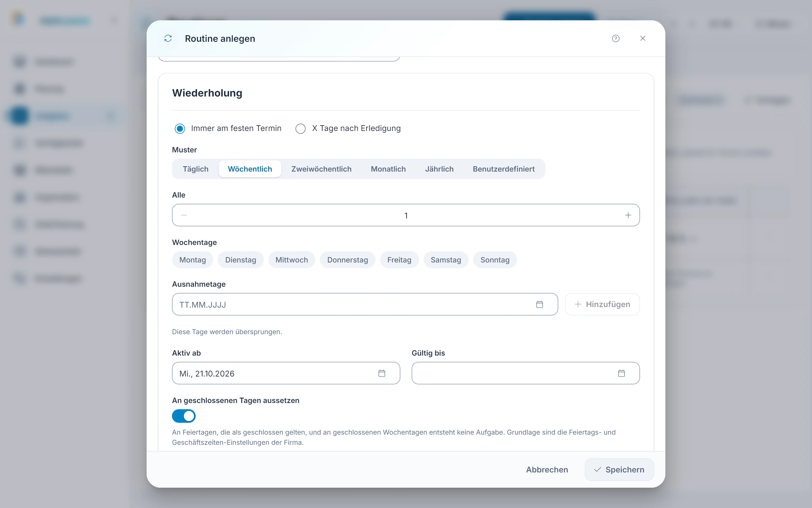The height and width of the screenshot is (508, 812).
Task: Toggle Mittwoch weekday chip
Action: coord(292,260)
